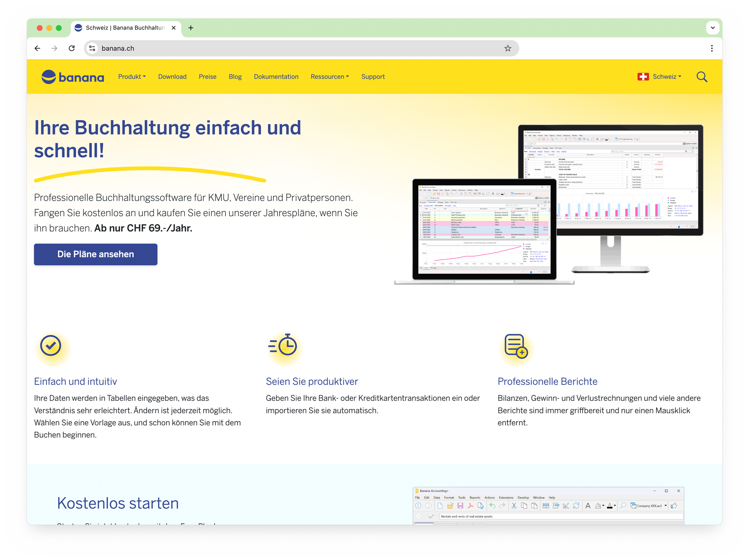Open the search magnifier icon
This screenshot has width=749, height=560.
click(x=702, y=77)
